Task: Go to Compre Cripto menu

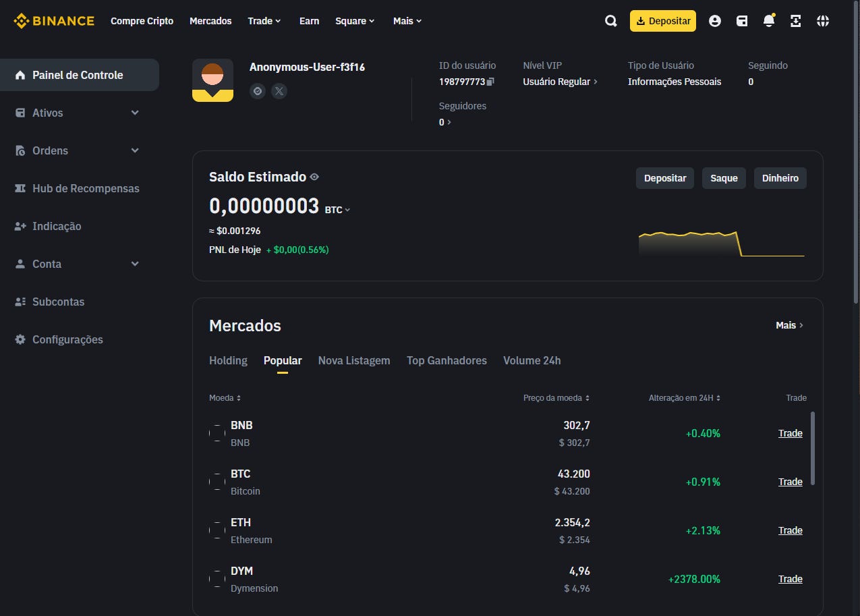Action: 142,21
